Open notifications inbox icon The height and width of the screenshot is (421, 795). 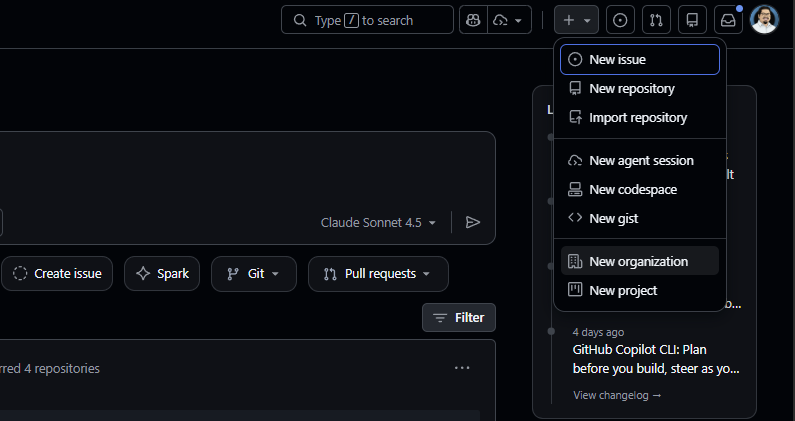tap(728, 20)
